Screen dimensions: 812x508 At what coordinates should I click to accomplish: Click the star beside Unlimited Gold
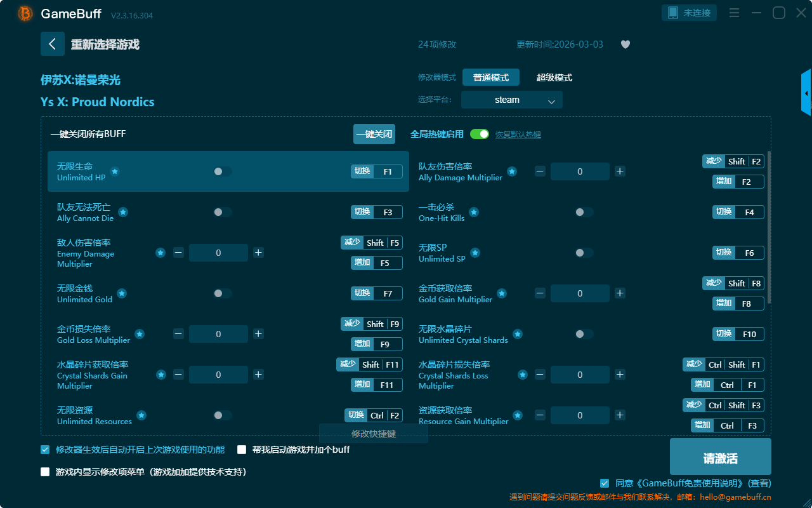[x=122, y=293]
